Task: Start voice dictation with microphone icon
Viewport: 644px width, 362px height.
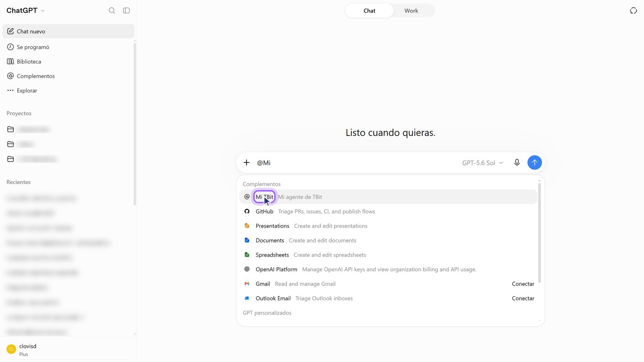Action: [517, 162]
